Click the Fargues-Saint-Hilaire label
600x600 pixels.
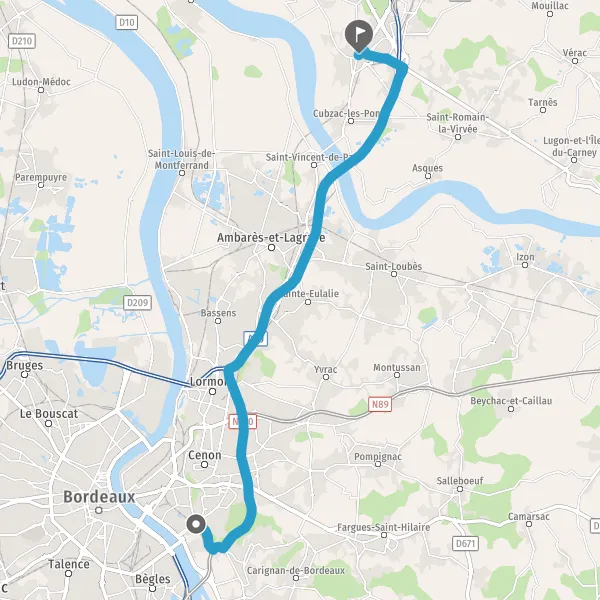pyautogui.click(x=383, y=527)
